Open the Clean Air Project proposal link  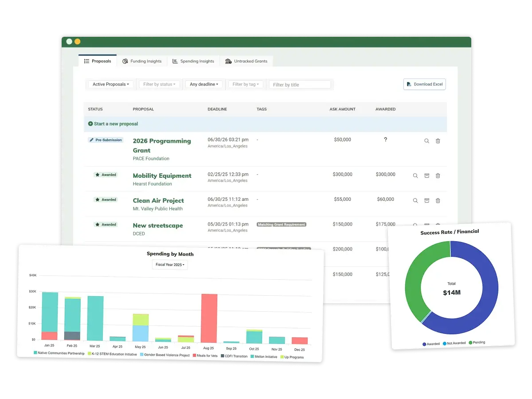coord(158,200)
